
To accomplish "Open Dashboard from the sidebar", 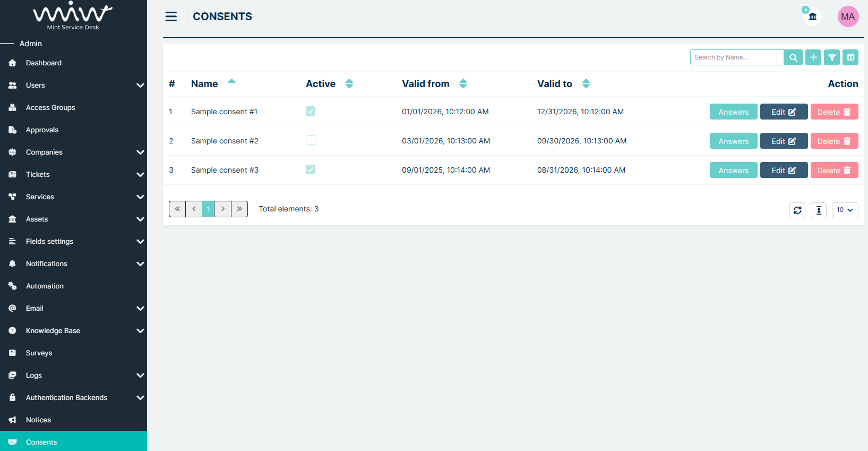I will pyautogui.click(x=44, y=63).
